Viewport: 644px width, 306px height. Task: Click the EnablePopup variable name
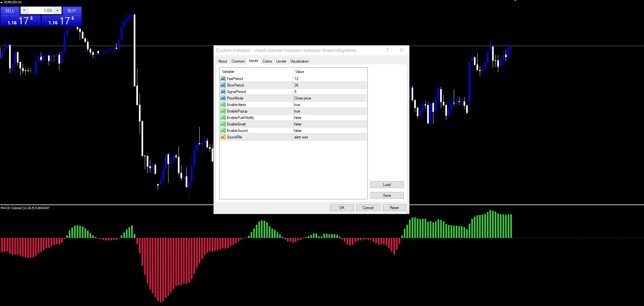pos(237,111)
